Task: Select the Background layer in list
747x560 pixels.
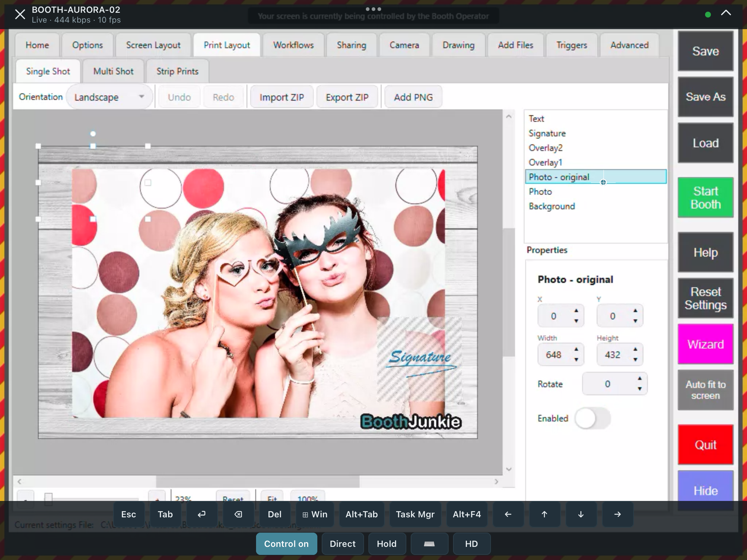Action: click(596, 206)
